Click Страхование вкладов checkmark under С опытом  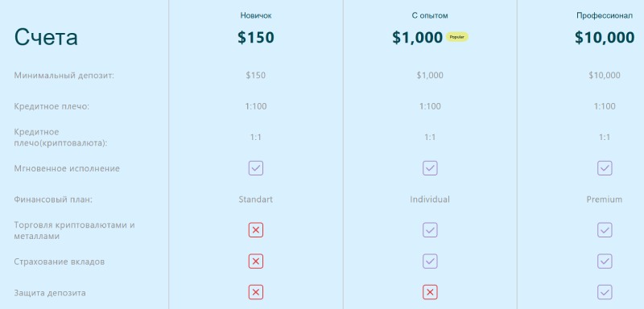tap(430, 262)
